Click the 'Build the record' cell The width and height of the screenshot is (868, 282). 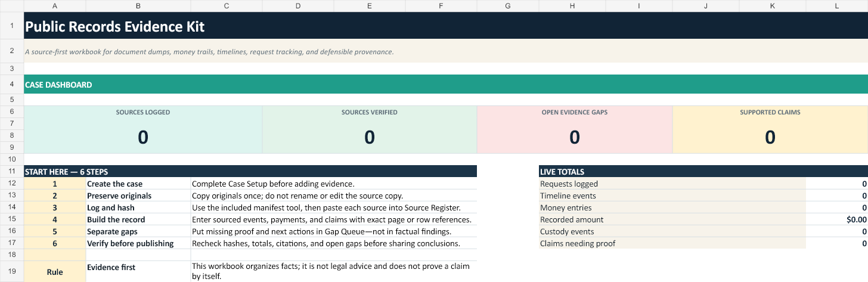138,219
